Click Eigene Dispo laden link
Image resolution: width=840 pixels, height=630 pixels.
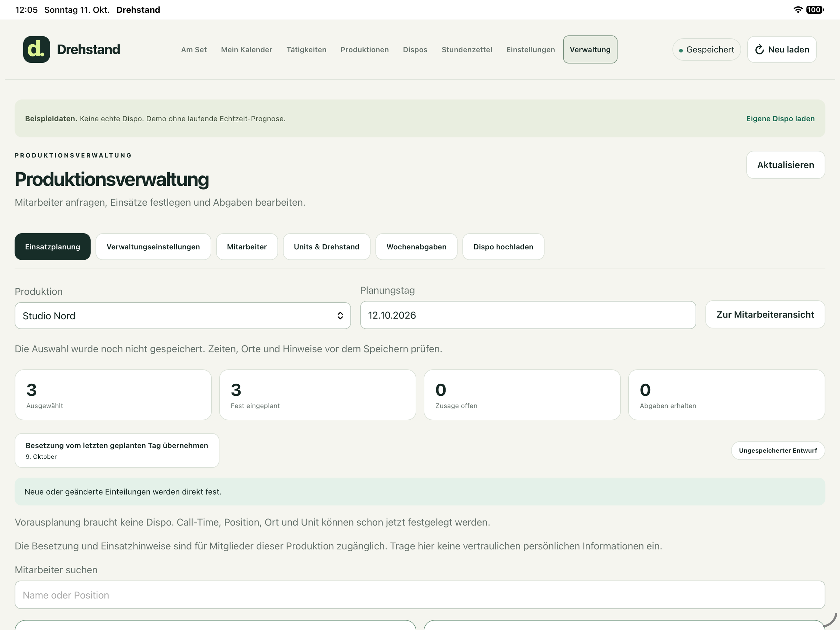click(x=781, y=119)
